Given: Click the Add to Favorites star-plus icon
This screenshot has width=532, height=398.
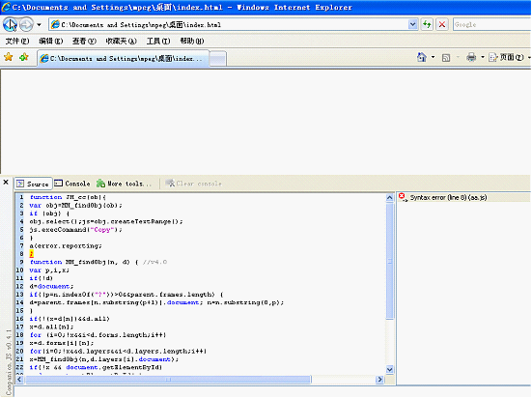Looking at the screenshot, I should tap(24, 57).
